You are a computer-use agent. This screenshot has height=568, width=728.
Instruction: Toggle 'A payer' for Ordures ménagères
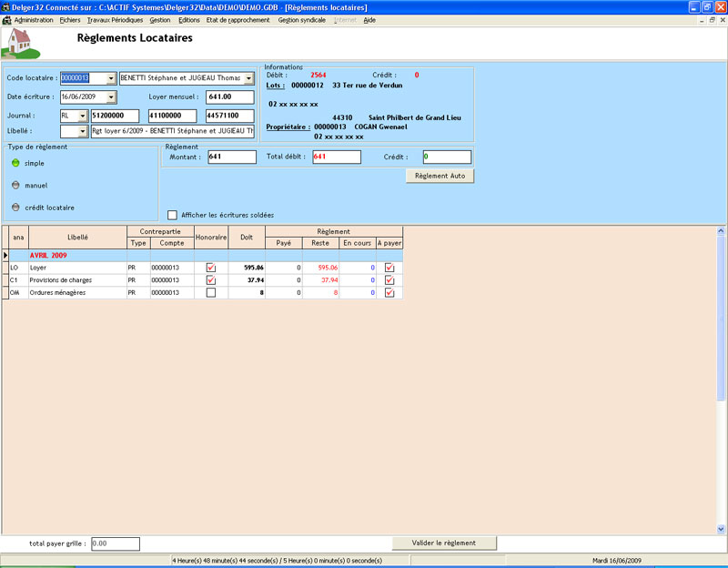coord(389,293)
